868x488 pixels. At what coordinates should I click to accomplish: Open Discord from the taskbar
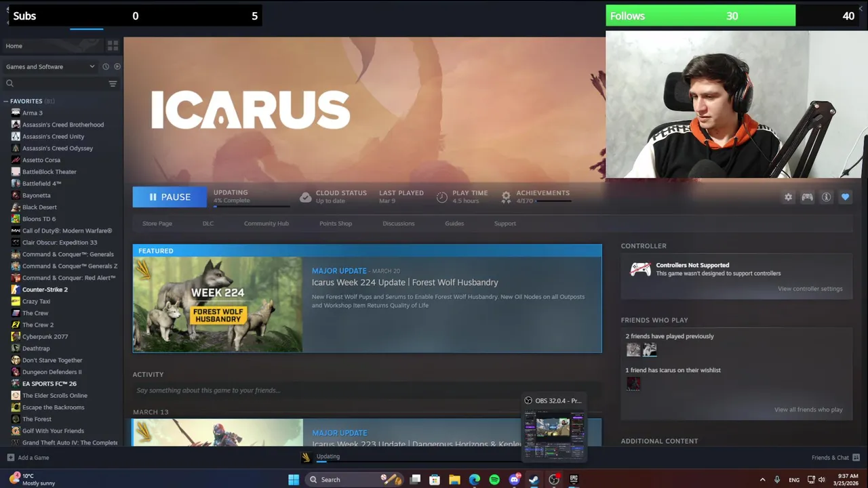514,479
